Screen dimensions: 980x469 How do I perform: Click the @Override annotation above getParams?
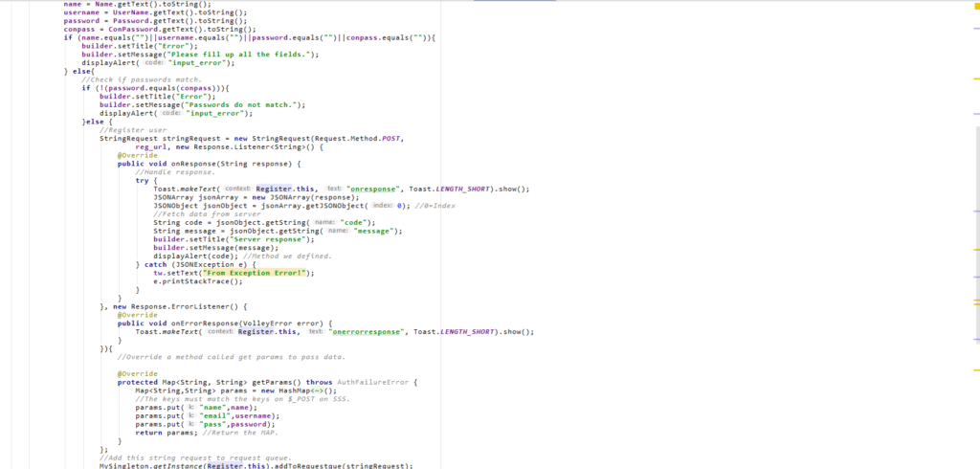click(137, 373)
